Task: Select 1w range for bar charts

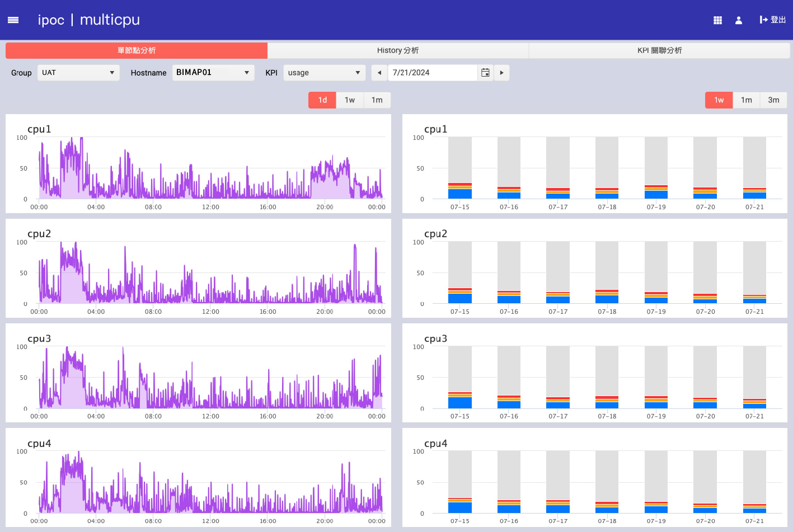Action: coord(719,100)
